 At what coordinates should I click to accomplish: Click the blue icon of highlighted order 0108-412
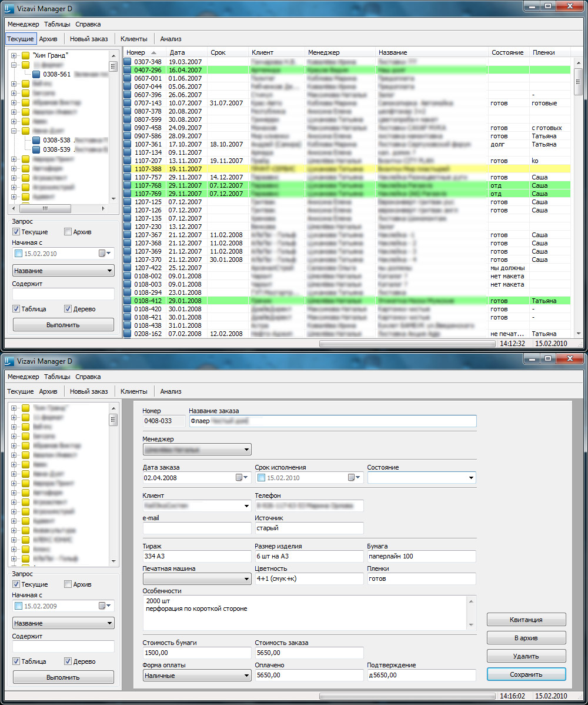129,301
